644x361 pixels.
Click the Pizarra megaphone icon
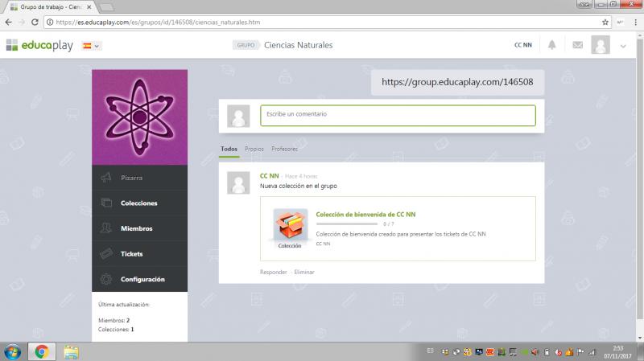[x=106, y=178]
